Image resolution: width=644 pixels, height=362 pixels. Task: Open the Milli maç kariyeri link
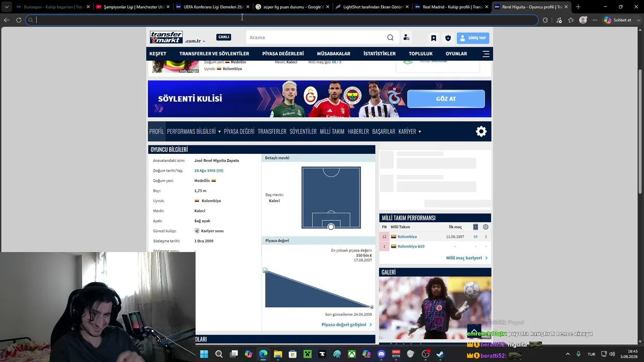click(467, 258)
